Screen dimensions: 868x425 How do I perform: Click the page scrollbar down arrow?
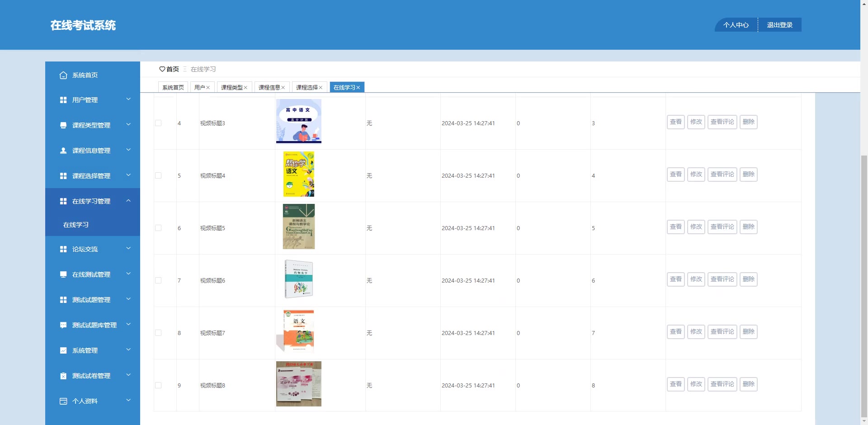click(x=864, y=421)
